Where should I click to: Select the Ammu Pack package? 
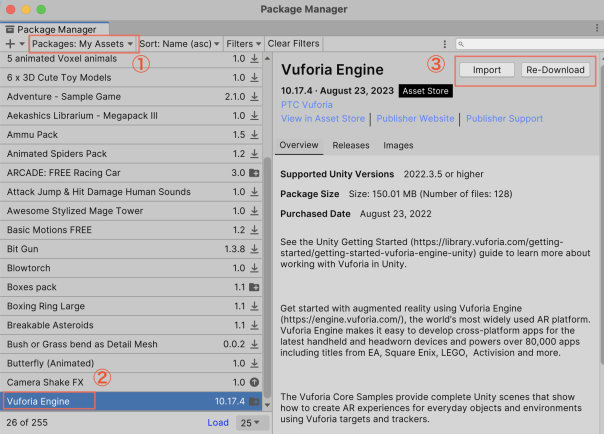coord(131,135)
